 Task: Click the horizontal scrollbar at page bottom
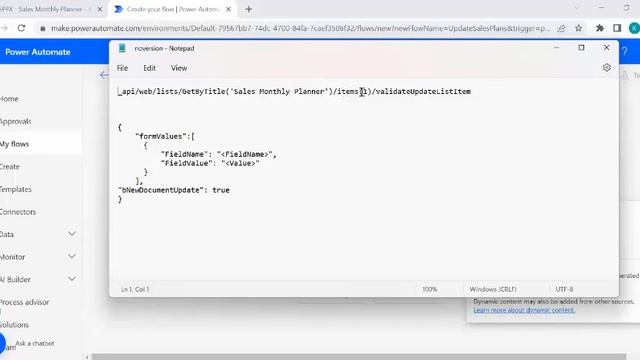[x=358, y=357]
